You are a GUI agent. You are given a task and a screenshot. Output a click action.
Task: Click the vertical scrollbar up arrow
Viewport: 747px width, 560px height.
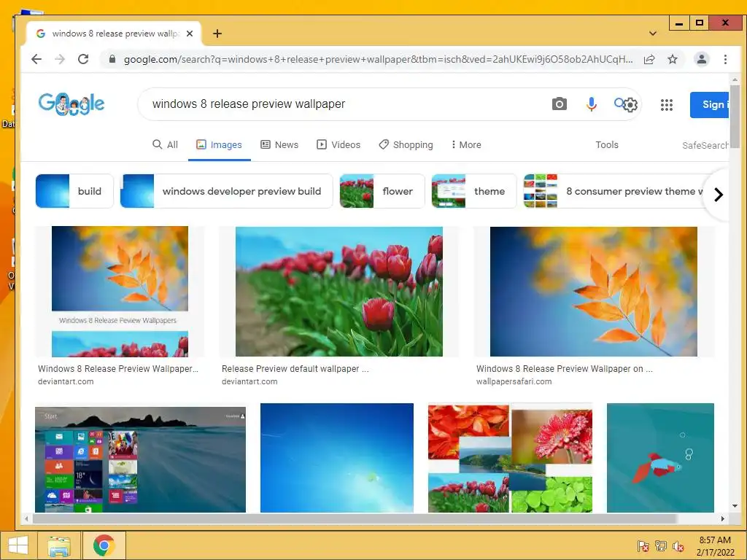[x=735, y=79]
